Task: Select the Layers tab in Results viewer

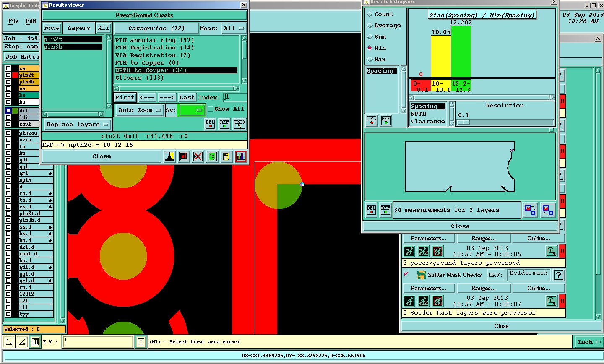Action: pos(79,28)
